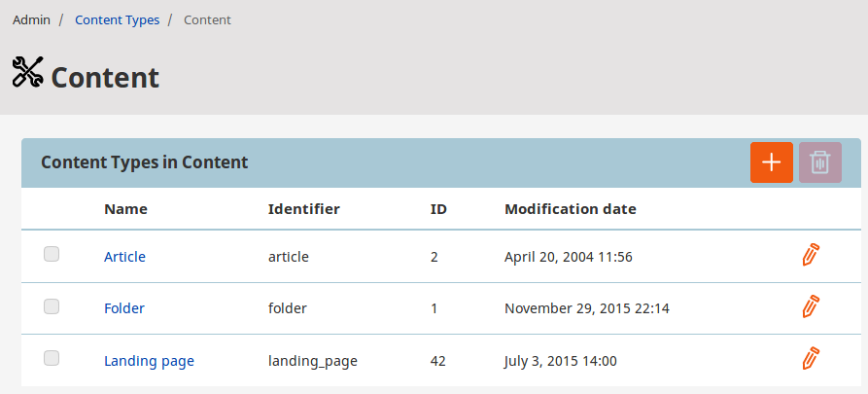Click the Modification date column header

click(x=571, y=209)
